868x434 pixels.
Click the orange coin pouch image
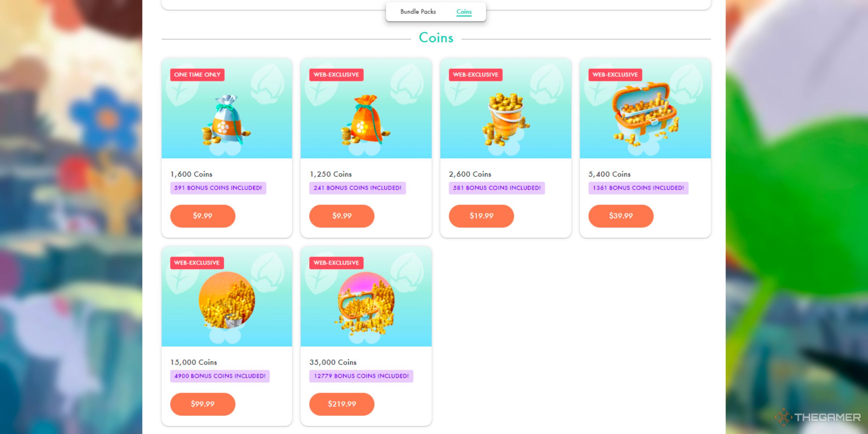point(365,120)
